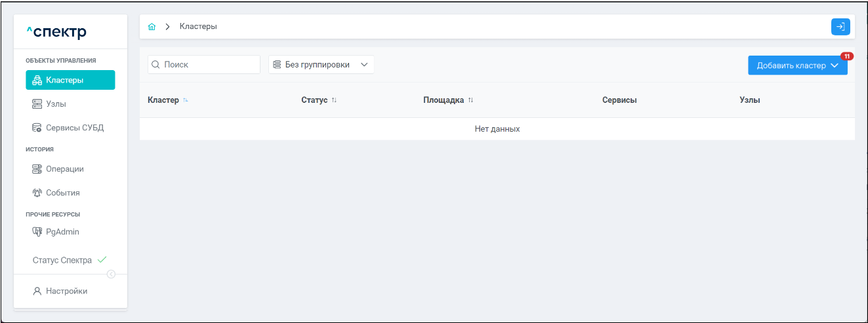Open the Кластеры sidebar section
Image resolution: width=868 pixels, height=323 pixels.
point(70,80)
